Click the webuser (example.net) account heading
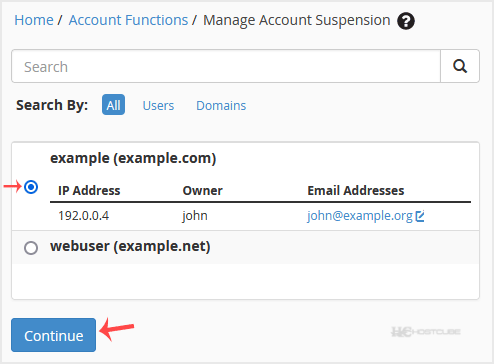This screenshot has height=364, width=494. (x=130, y=246)
